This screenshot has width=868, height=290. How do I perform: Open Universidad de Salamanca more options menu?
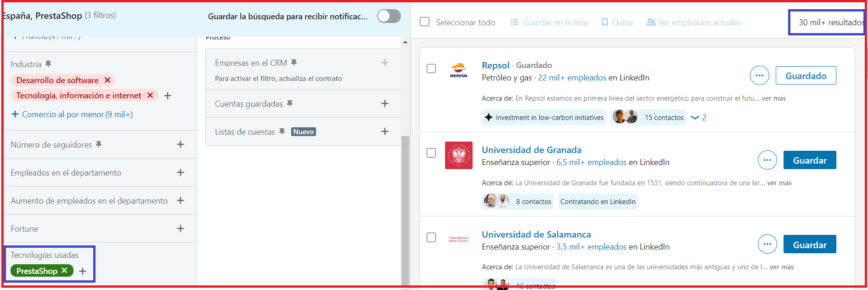click(x=767, y=244)
